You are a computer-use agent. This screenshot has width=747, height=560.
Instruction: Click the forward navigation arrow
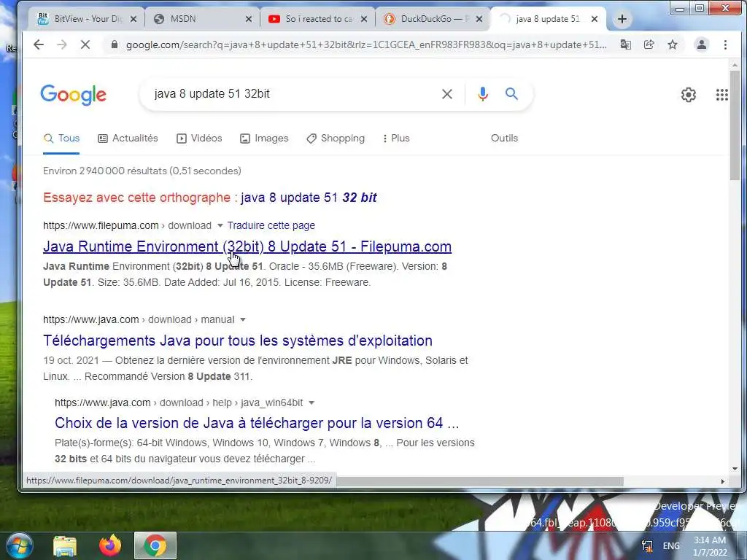coord(62,44)
